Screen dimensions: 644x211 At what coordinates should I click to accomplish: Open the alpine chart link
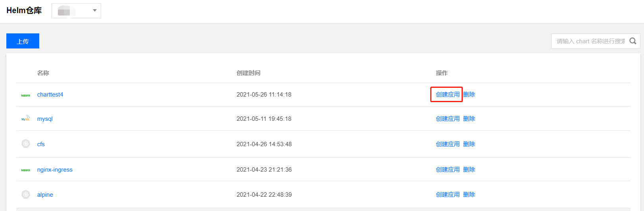45,195
